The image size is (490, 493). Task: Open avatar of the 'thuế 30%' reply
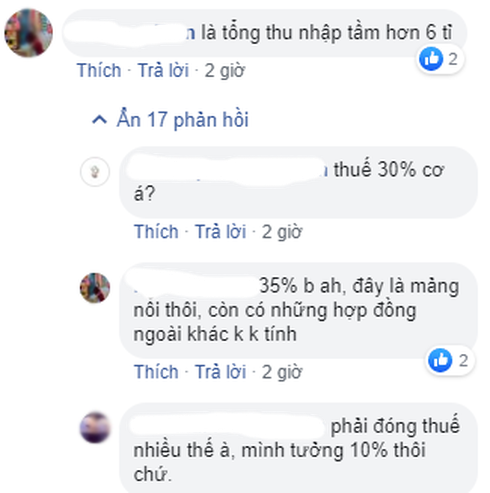point(95,172)
